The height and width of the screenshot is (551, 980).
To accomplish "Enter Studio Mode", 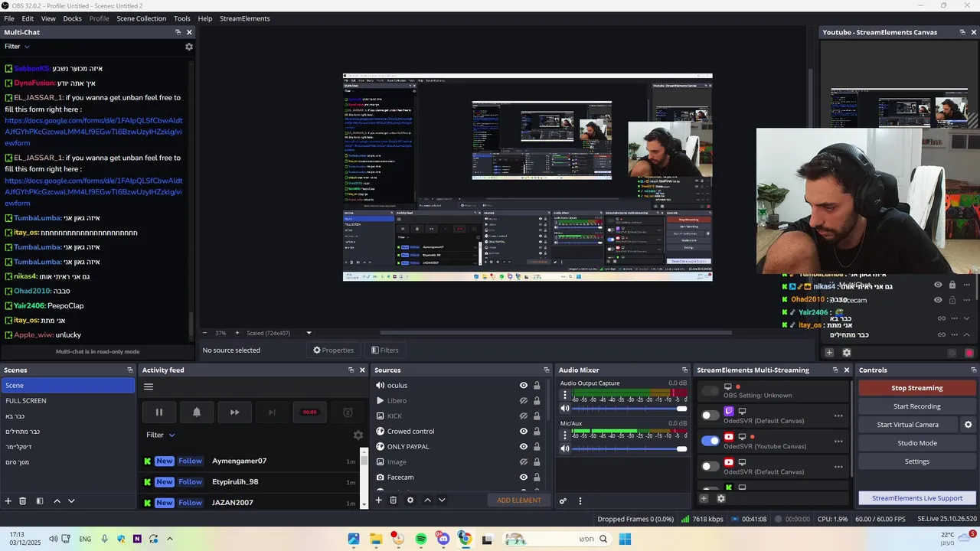I will (x=916, y=443).
